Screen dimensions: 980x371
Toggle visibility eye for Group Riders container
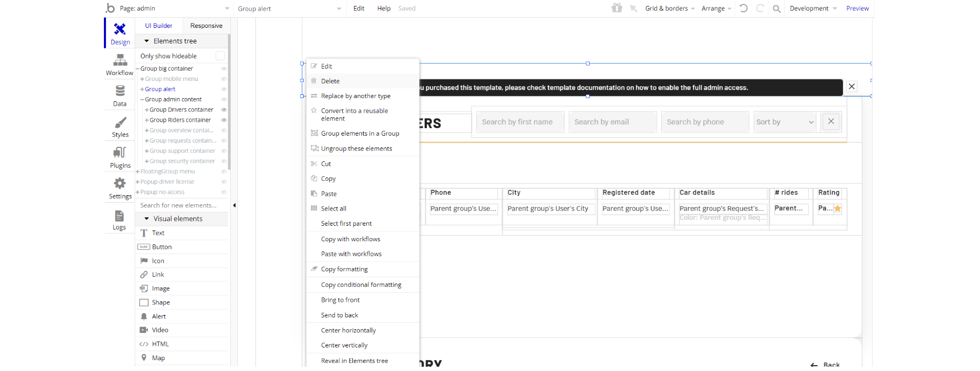pyautogui.click(x=224, y=120)
